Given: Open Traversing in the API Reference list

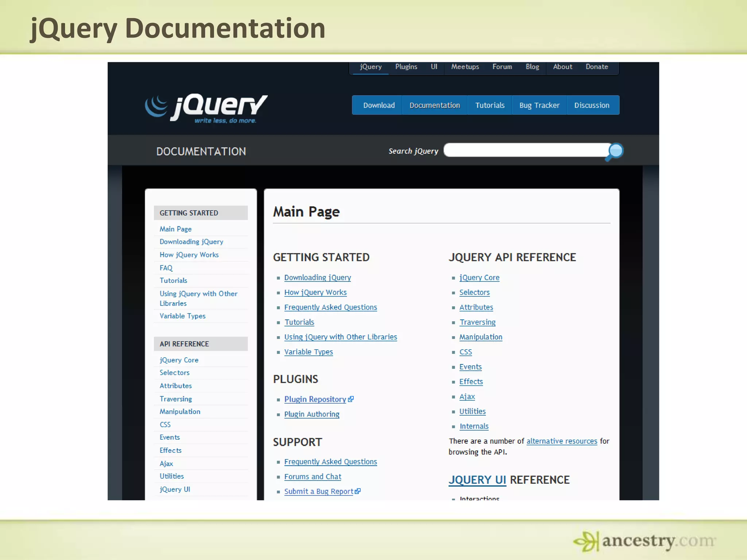Looking at the screenshot, I should [477, 323].
